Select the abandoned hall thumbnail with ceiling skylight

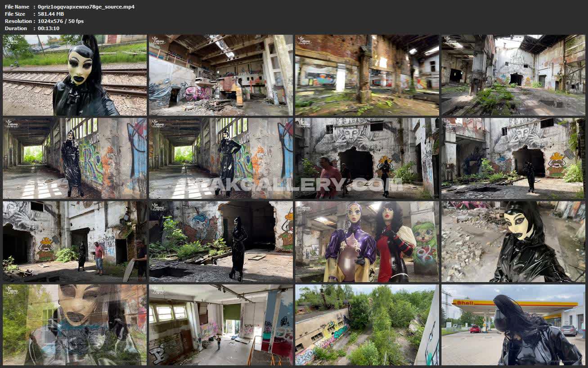(221, 75)
